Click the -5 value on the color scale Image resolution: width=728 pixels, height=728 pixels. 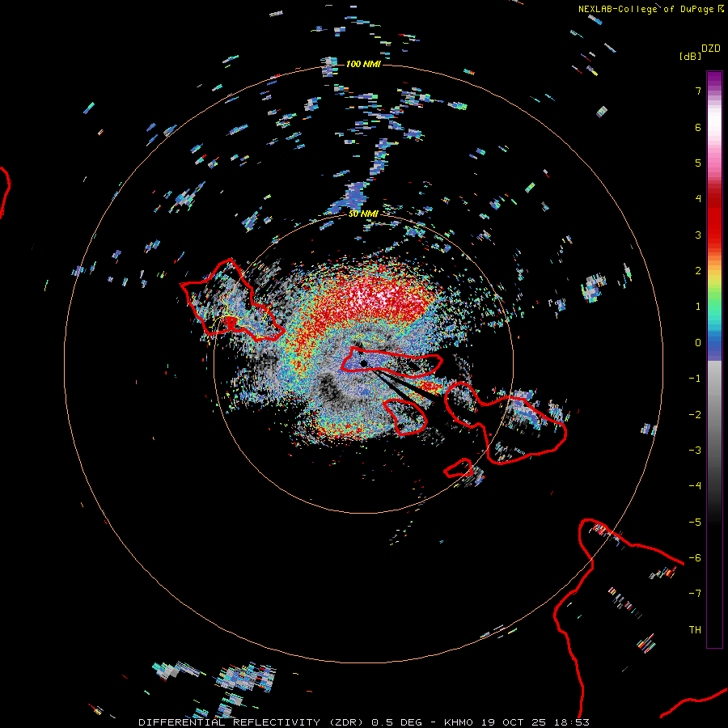click(695, 523)
